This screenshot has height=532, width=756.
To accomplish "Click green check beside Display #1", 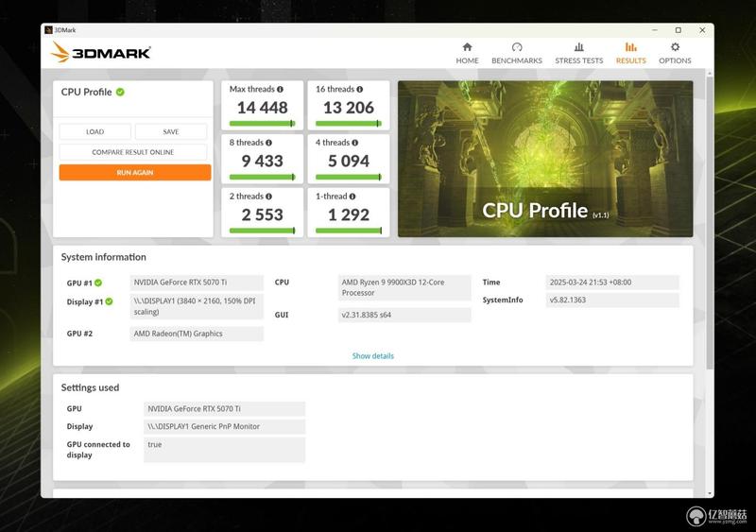I will click(109, 301).
